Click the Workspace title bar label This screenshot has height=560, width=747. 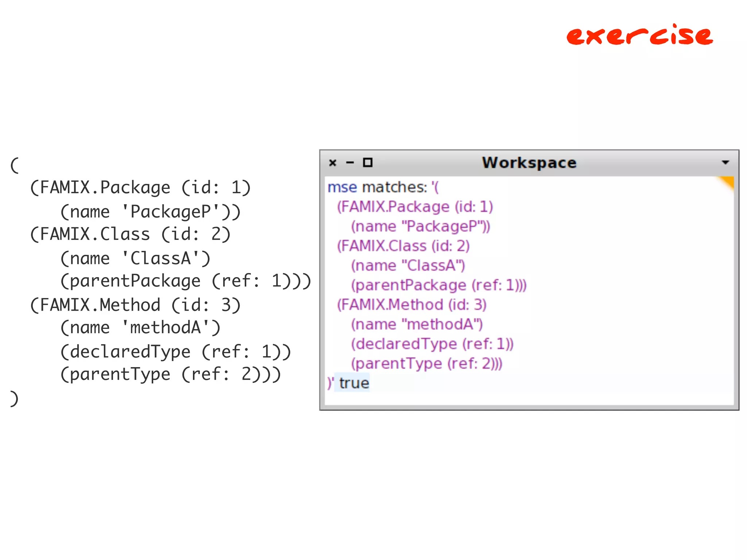click(x=529, y=163)
